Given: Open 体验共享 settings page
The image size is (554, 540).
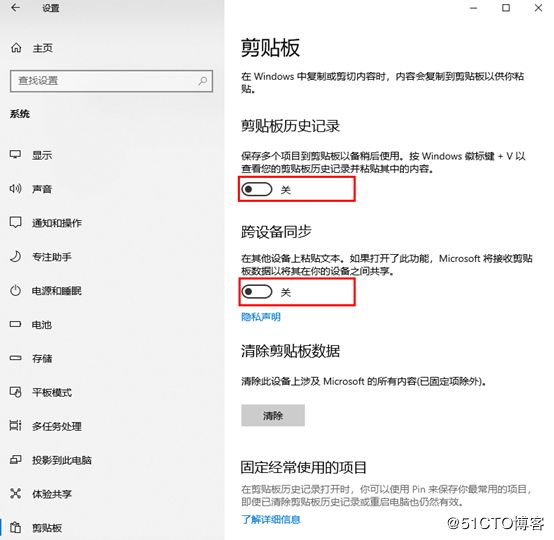Looking at the screenshot, I should coord(52,494).
